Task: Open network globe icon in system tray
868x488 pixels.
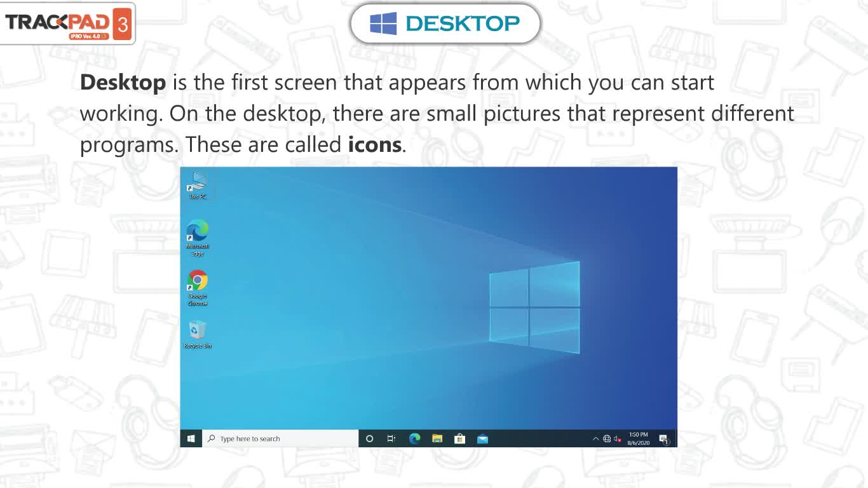Action: click(607, 438)
